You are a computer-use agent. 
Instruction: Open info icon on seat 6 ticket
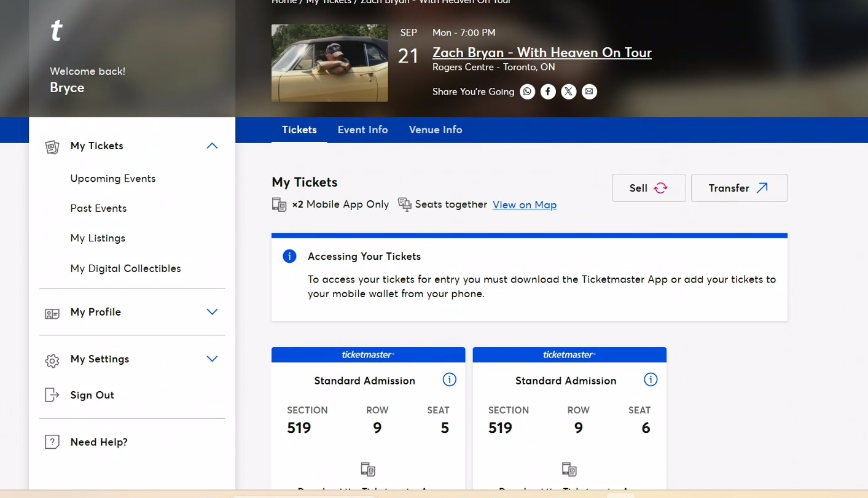[x=651, y=379]
